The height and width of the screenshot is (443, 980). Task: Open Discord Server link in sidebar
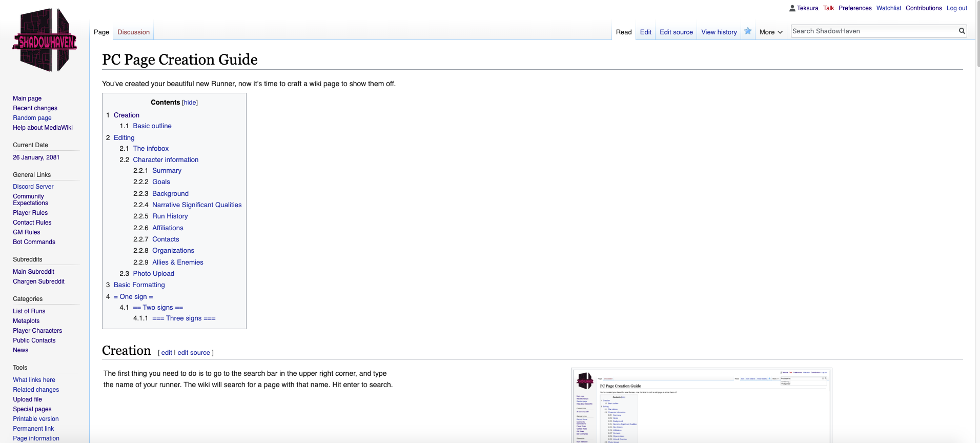pyautogui.click(x=33, y=187)
